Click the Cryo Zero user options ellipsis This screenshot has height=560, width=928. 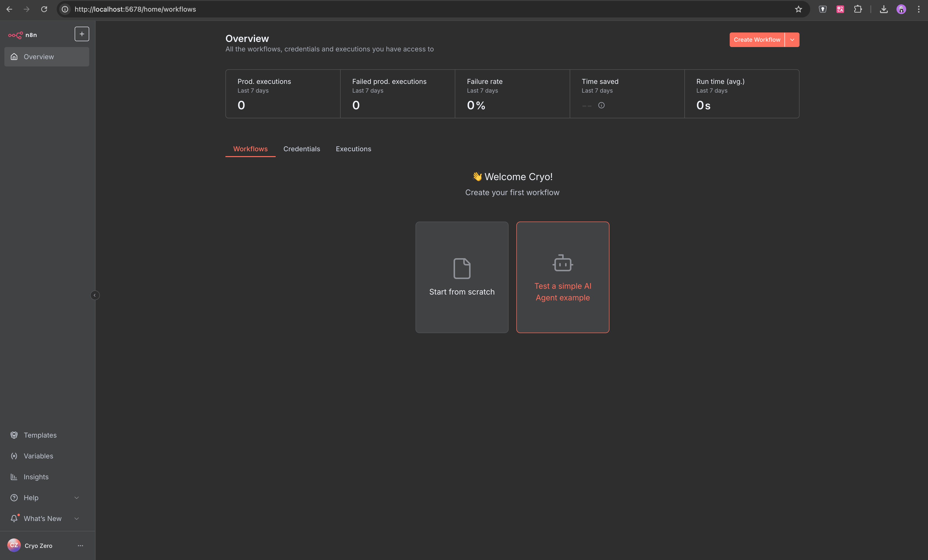point(80,546)
